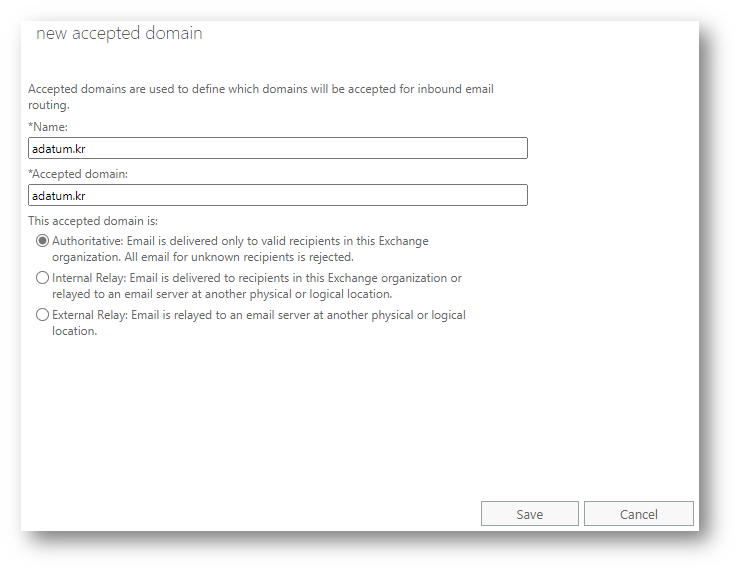Select the Authoritative radio button
The height and width of the screenshot is (573, 741).
43,241
